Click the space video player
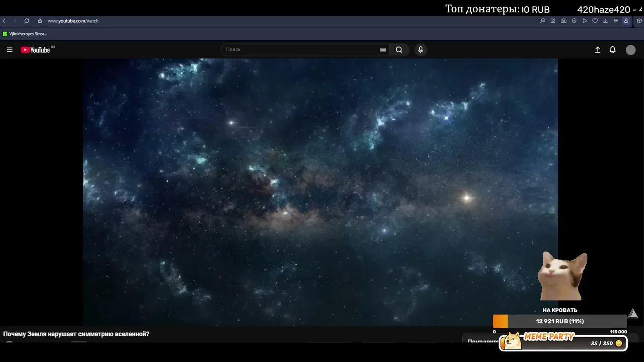The width and height of the screenshot is (644, 362). [x=320, y=192]
